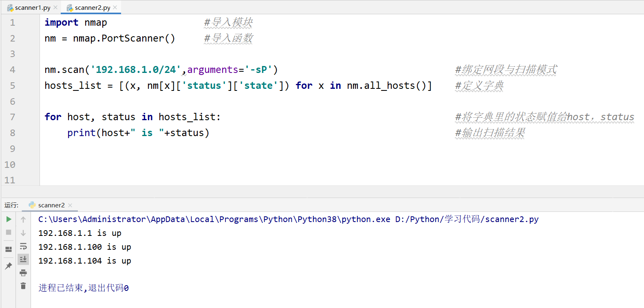Click the stop process square icon
Screen dimensions: 644x308
[x=9, y=232]
